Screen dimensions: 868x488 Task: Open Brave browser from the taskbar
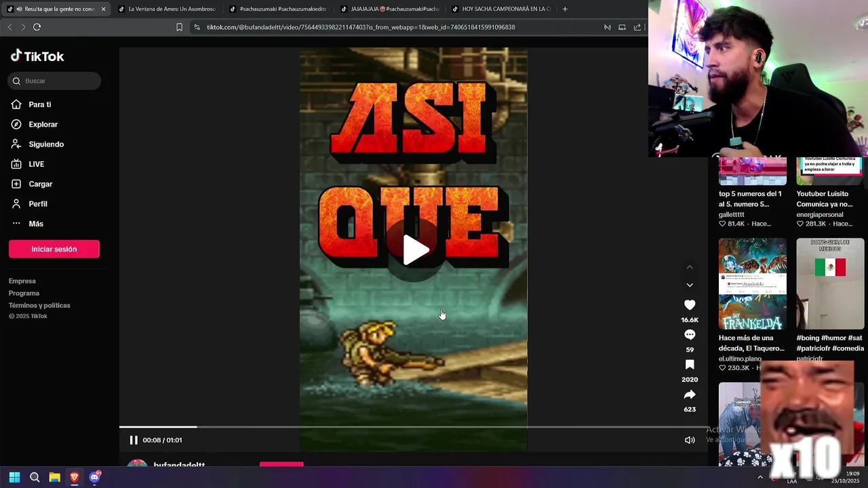pos(75,477)
